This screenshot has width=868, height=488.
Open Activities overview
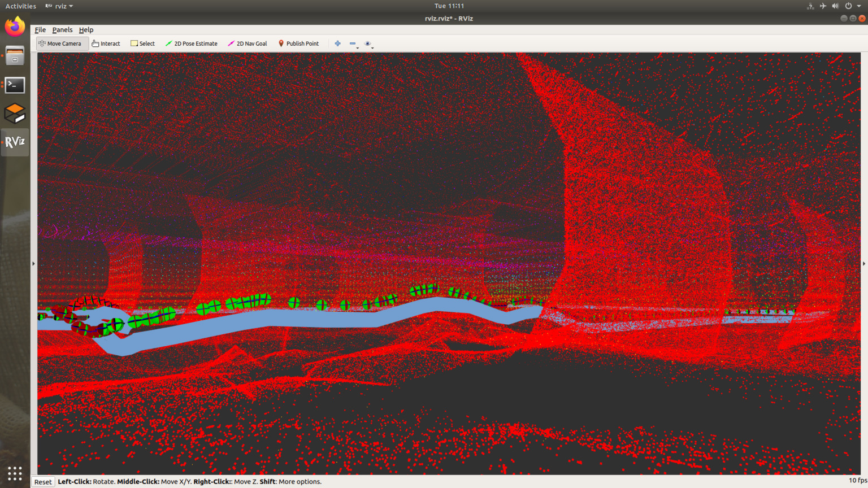pos(21,6)
